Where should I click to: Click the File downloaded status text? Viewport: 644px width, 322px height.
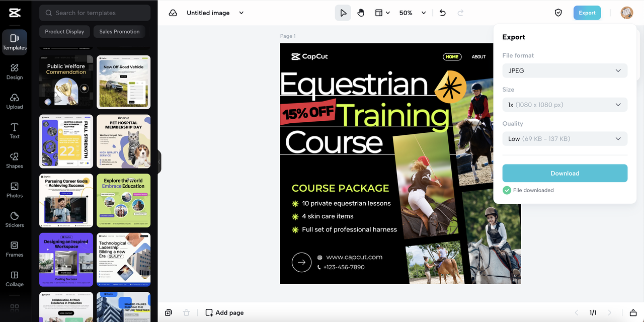click(533, 190)
